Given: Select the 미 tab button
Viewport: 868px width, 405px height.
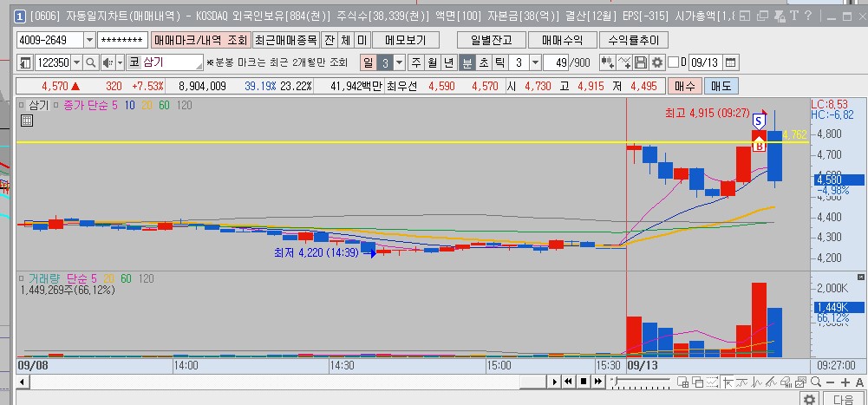Looking at the screenshot, I should pyautogui.click(x=362, y=40).
